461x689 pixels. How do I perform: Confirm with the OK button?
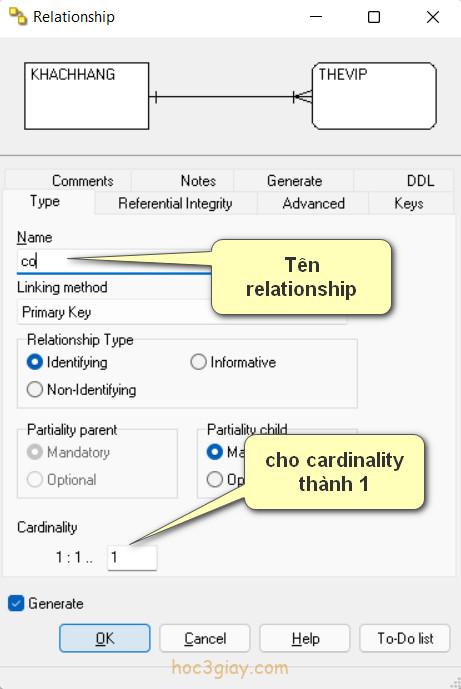point(105,638)
